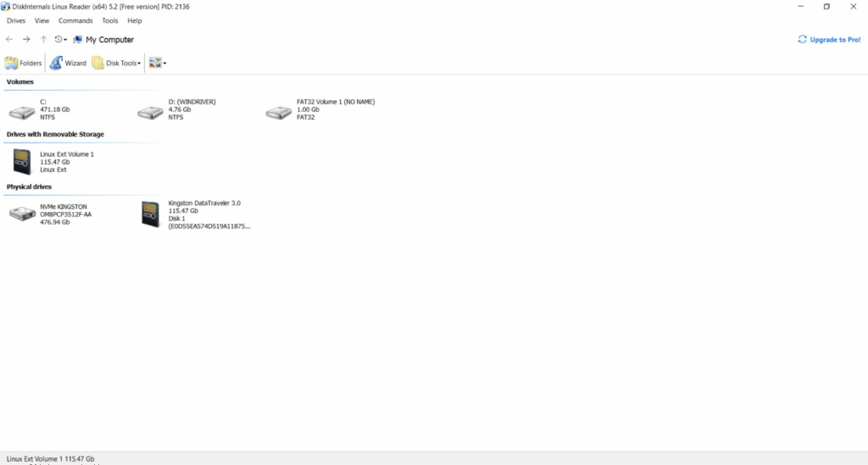The image size is (868, 465).
Task: Select the Kingston DataTraveler 3.0 icon
Action: (151, 214)
